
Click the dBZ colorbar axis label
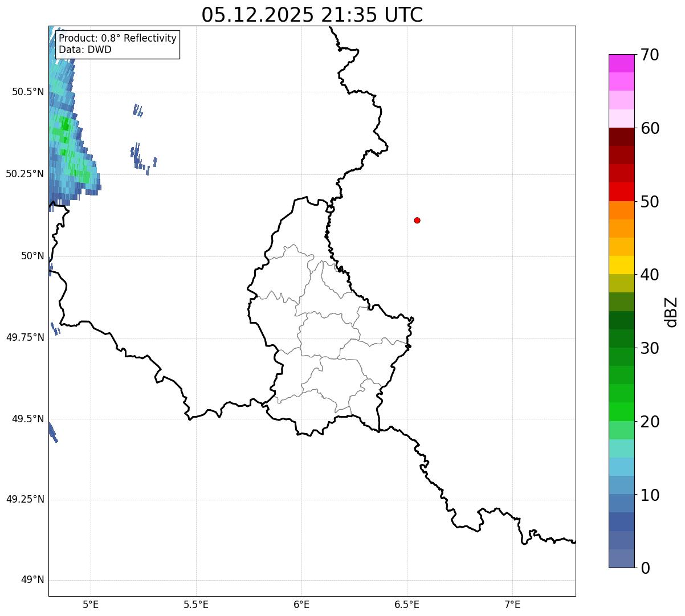coord(671,312)
